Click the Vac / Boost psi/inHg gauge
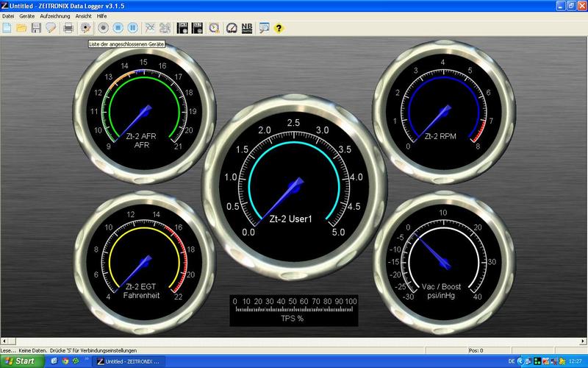This screenshot has width=588, height=368. point(444,262)
